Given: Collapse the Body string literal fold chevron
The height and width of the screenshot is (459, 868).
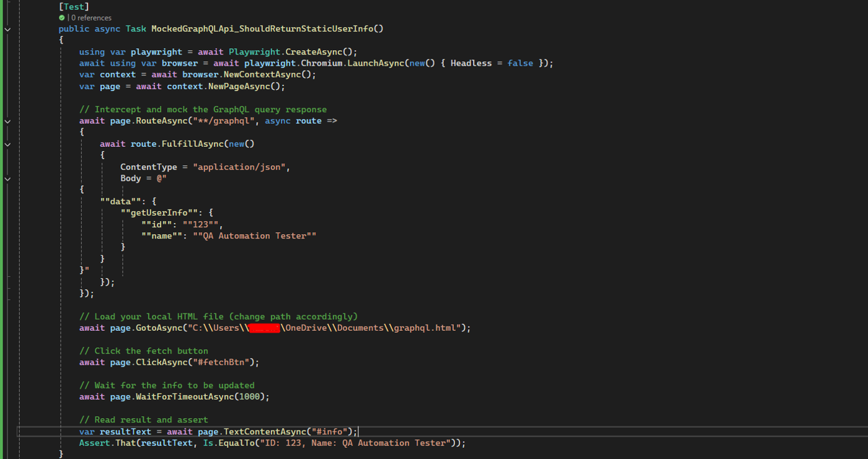Looking at the screenshot, I should tap(7, 179).
